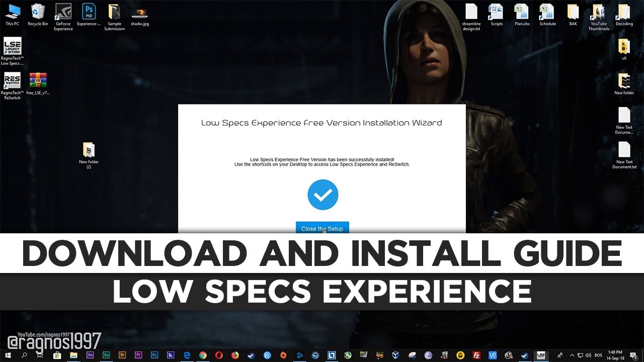Select the Recycle Bin desktop icon
This screenshot has width=644, height=362.
[x=38, y=14]
